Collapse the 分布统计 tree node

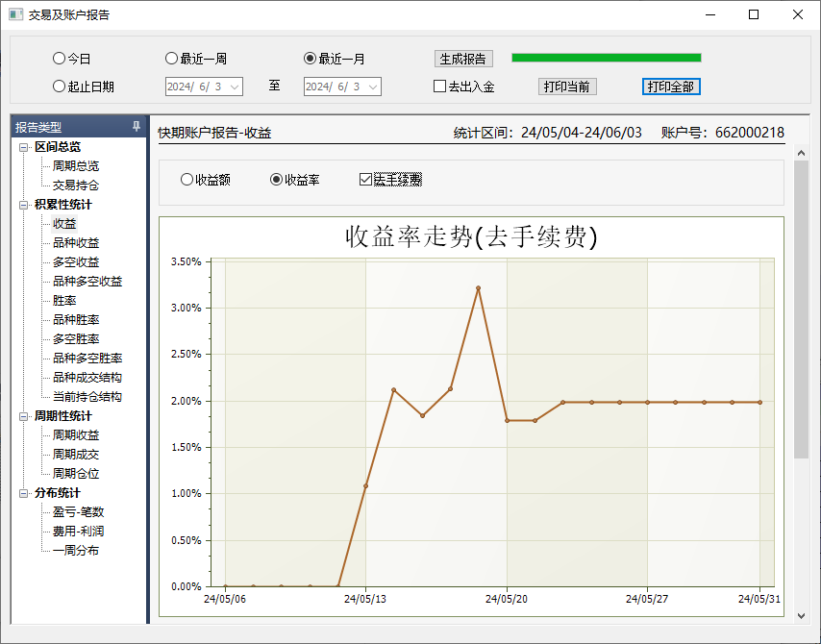pos(24,493)
